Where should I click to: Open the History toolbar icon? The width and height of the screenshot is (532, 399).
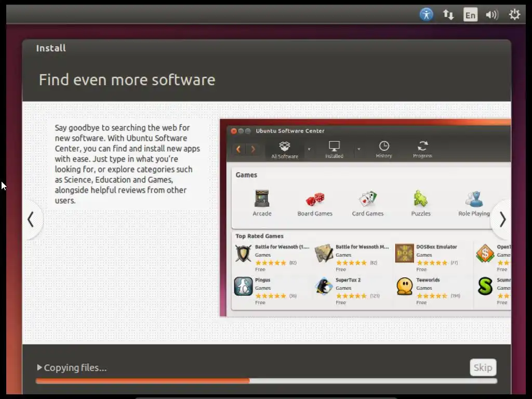(x=384, y=150)
